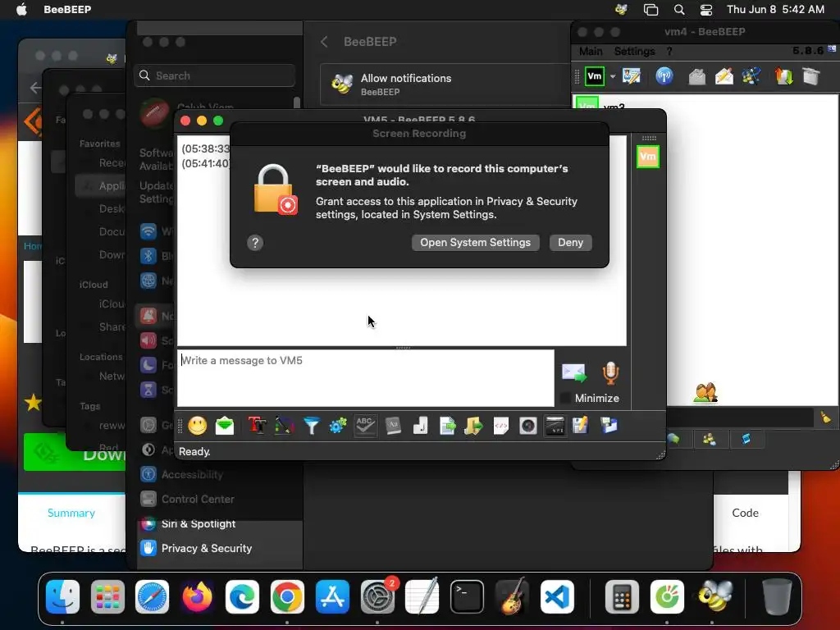
Task: Click the return-key option icon
Action: [421, 426]
